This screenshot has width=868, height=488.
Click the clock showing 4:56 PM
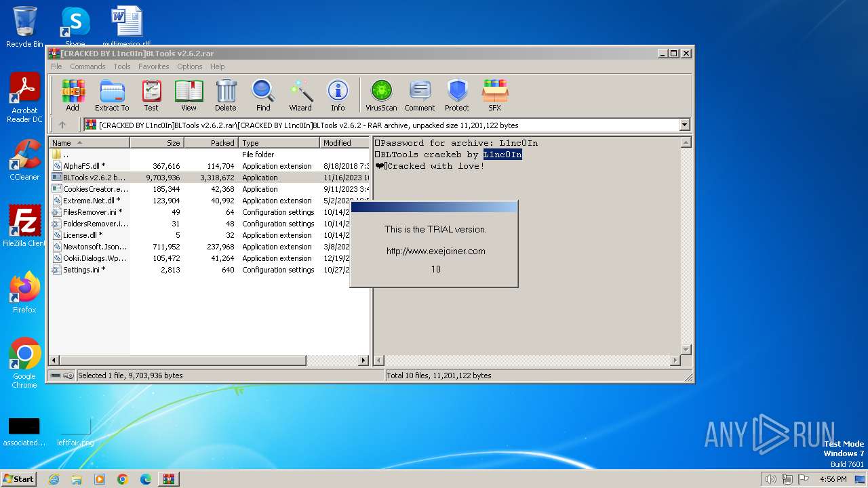click(x=833, y=479)
